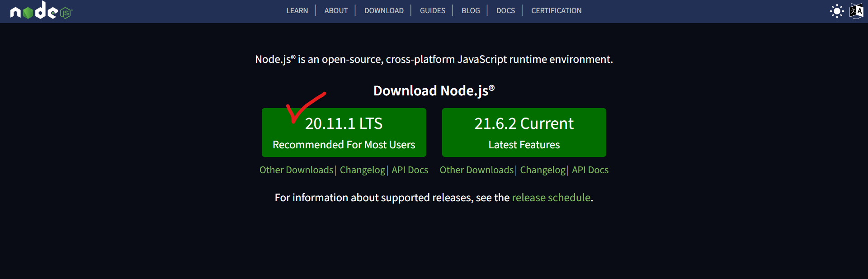Open Other Downloads under the LTS button
This screenshot has height=279, width=868.
click(x=296, y=170)
